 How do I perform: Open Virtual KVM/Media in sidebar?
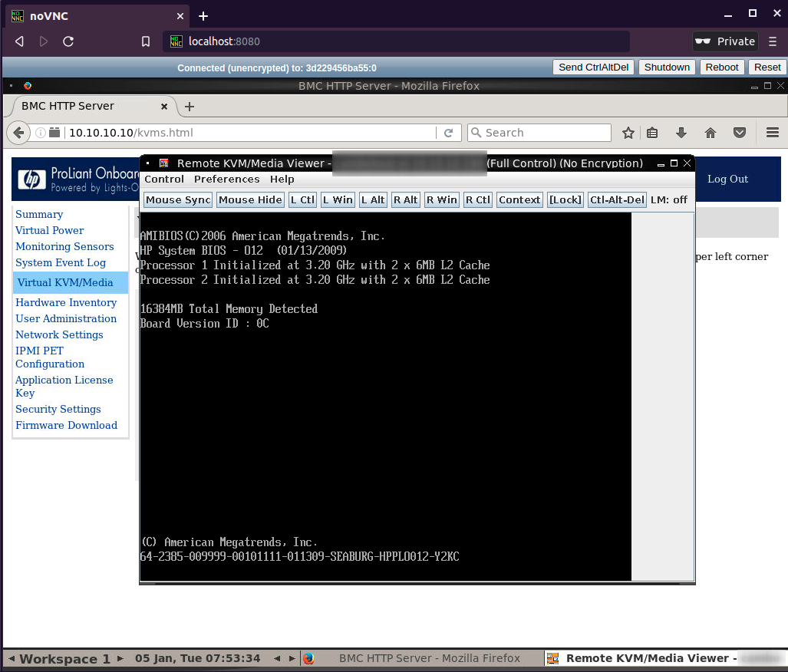pyautogui.click(x=65, y=282)
